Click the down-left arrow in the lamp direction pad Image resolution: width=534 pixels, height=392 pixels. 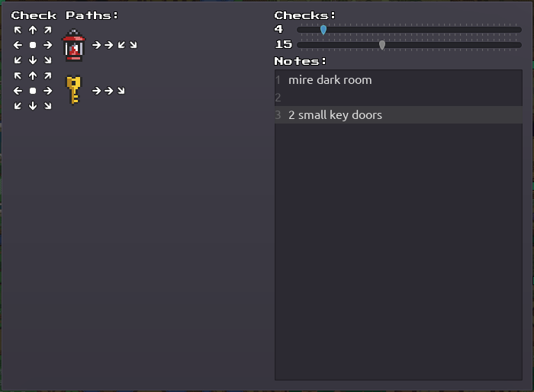(x=18, y=60)
